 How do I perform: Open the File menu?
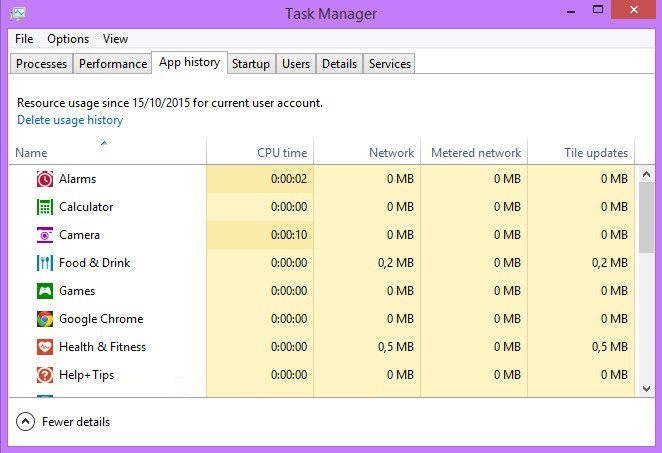tap(24, 39)
